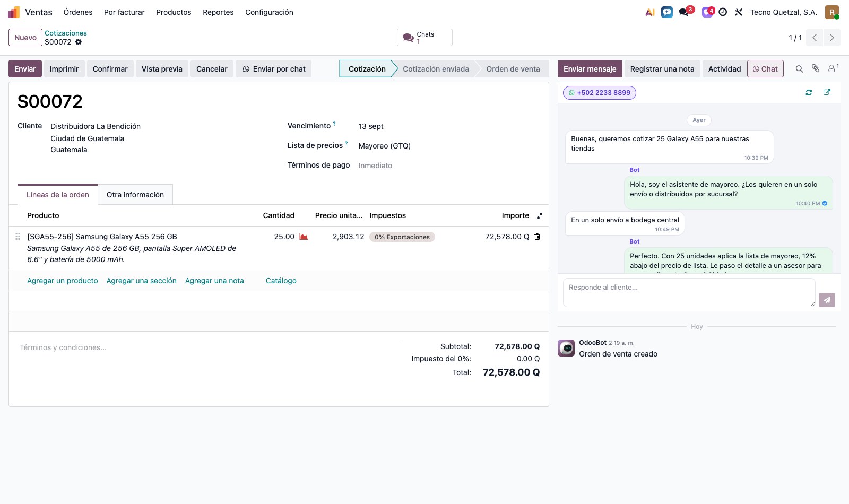Select the Cotización status stage
Image resolution: width=849 pixels, height=504 pixels.
click(367, 69)
